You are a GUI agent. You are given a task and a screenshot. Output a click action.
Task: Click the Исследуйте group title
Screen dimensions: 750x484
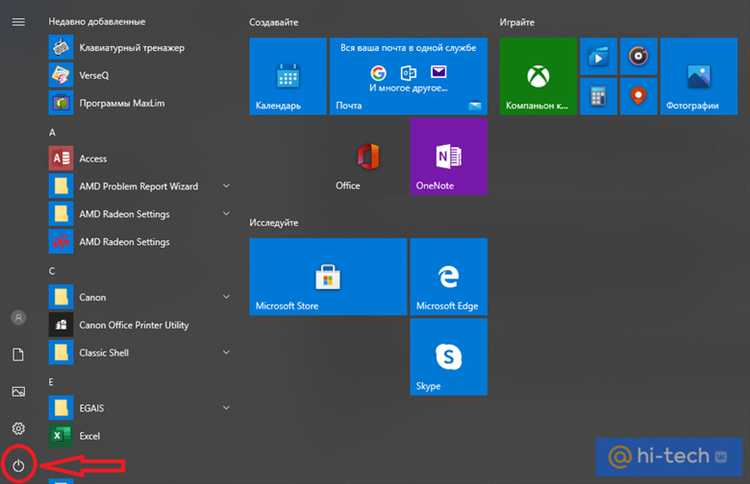pos(274,222)
